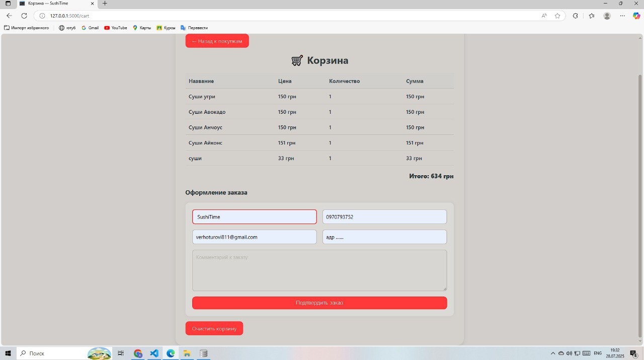Open the browser profile avatar
The height and width of the screenshot is (360, 644).
[x=607, y=16]
